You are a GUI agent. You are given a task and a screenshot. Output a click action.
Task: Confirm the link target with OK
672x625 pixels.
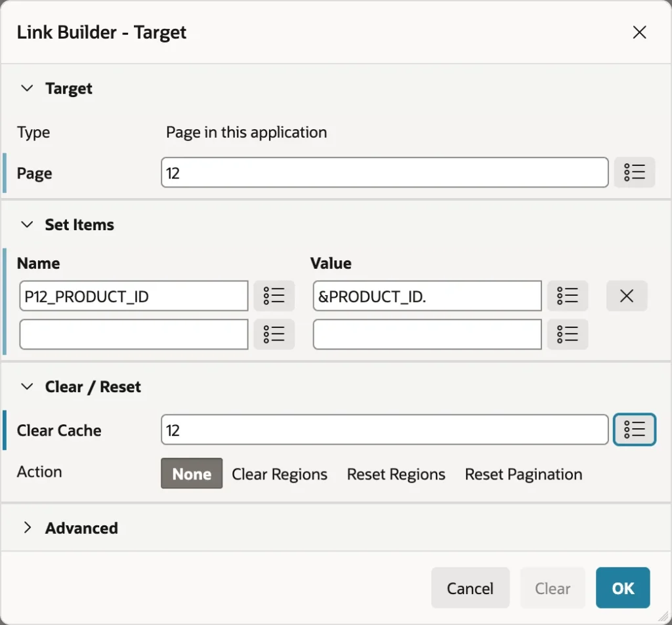coord(623,588)
